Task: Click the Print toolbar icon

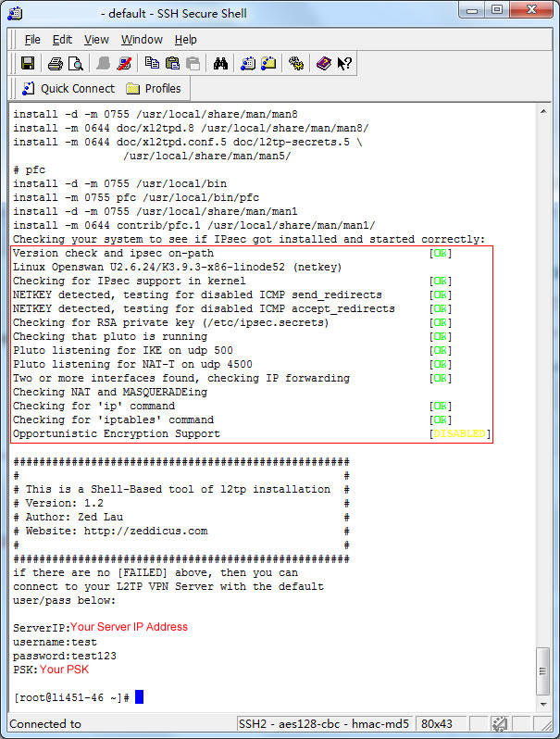Action: [56, 63]
